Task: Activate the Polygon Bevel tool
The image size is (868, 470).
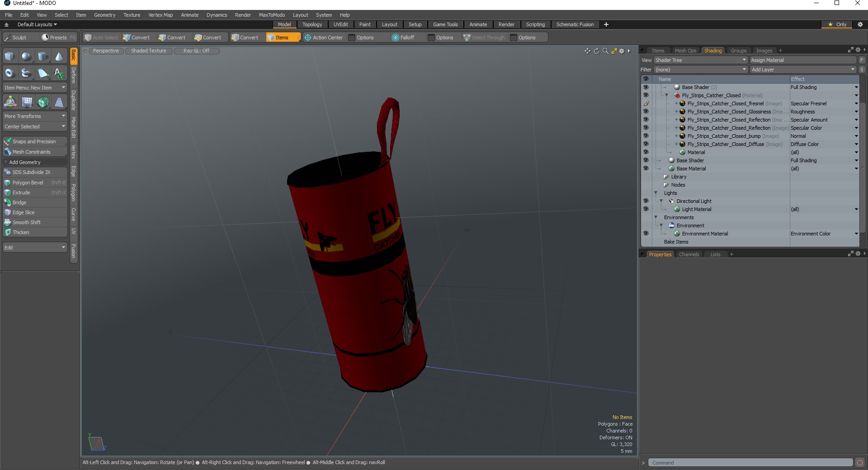Action: coord(35,183)
